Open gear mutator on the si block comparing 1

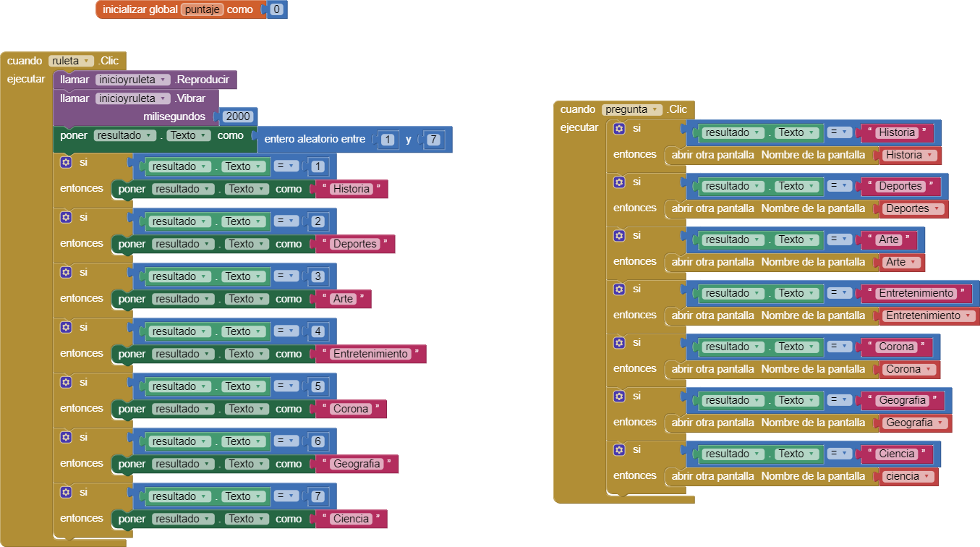(66, 162)
